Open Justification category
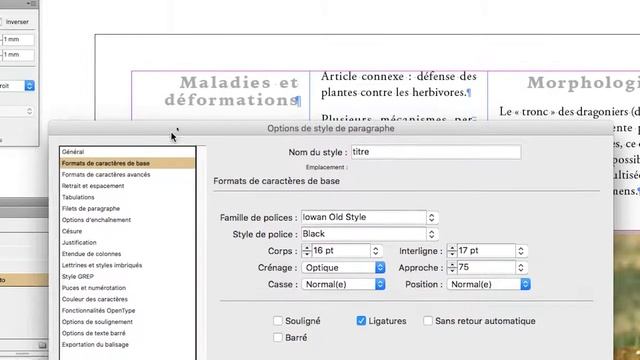This screenshot has width=640, height=360. 79,242
